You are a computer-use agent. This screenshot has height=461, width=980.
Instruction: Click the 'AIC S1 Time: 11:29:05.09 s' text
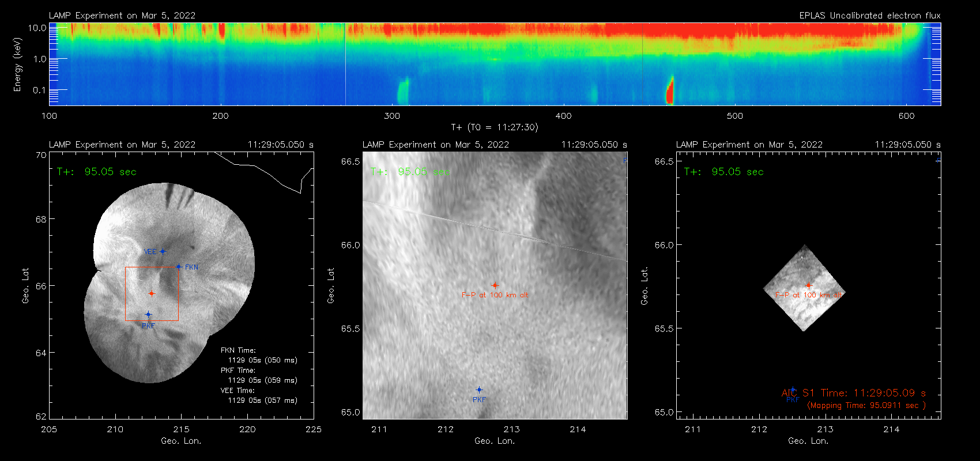(x=854, y=393)
